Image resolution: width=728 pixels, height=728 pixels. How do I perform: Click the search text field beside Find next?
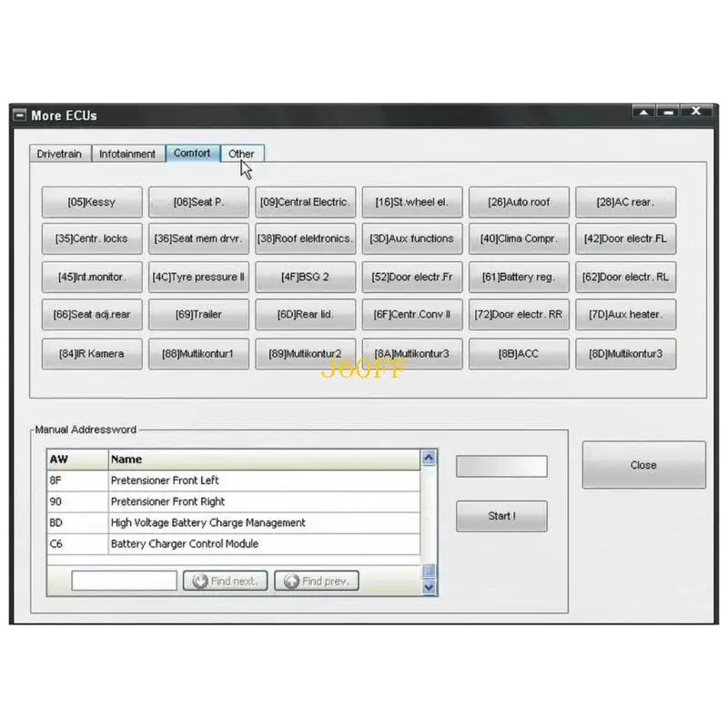pos(123,580)
